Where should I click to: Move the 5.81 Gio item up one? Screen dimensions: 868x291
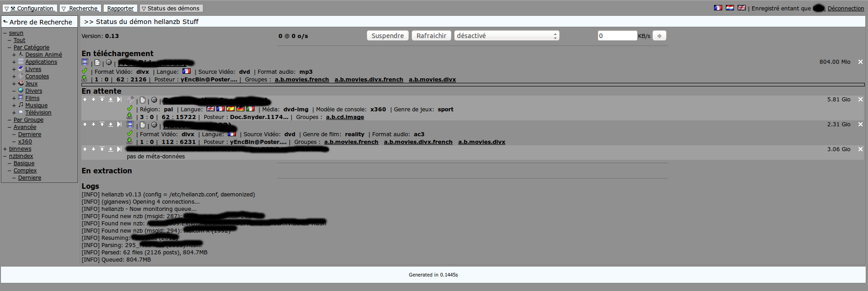(x=85, y=100)
